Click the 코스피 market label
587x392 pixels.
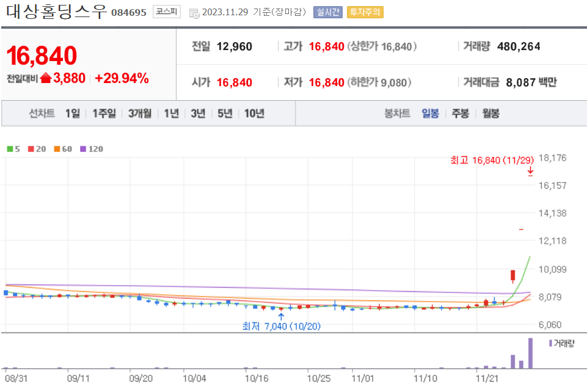tap(167, 12)
